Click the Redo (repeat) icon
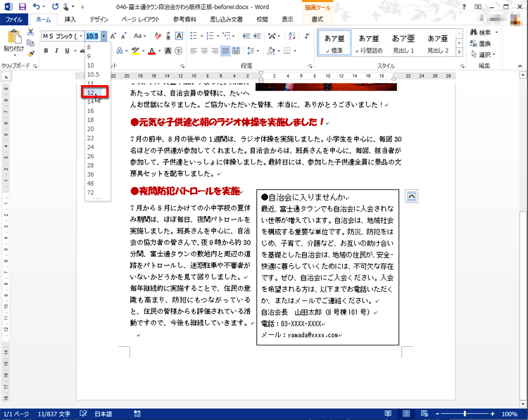528x420 pixels. coord(55,6)
